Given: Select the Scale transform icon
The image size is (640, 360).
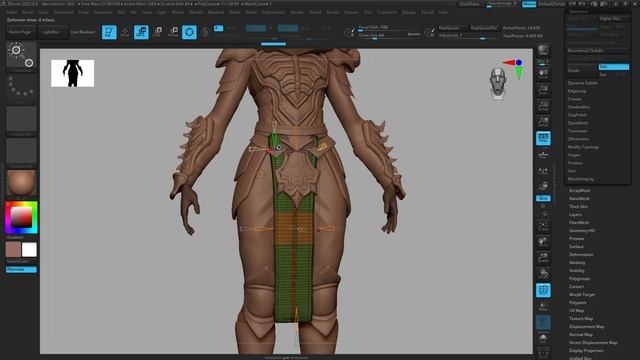Looking at the screenshot, I should [157, 32].
